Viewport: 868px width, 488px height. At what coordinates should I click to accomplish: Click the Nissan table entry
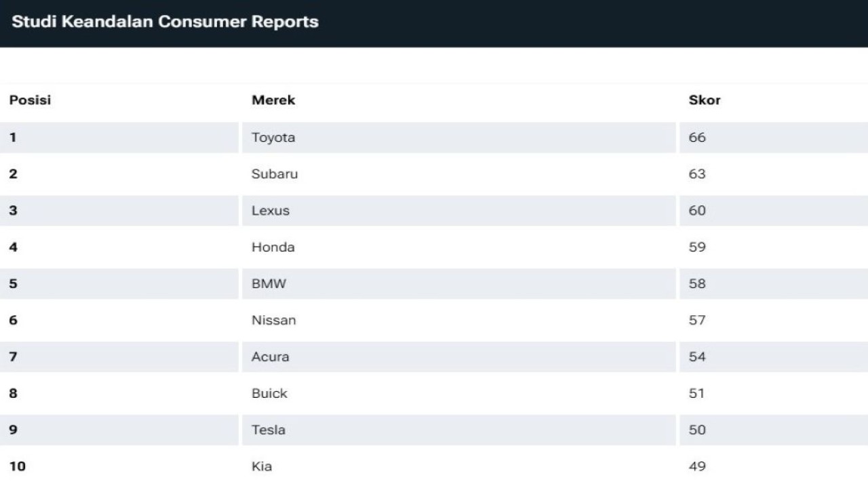click(x=273, y=321)
